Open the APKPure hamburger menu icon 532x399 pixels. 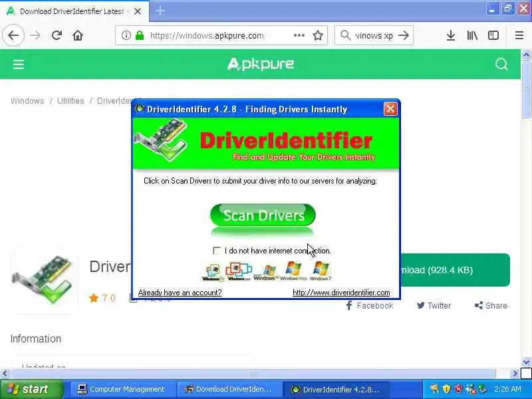tap(19, 64)
